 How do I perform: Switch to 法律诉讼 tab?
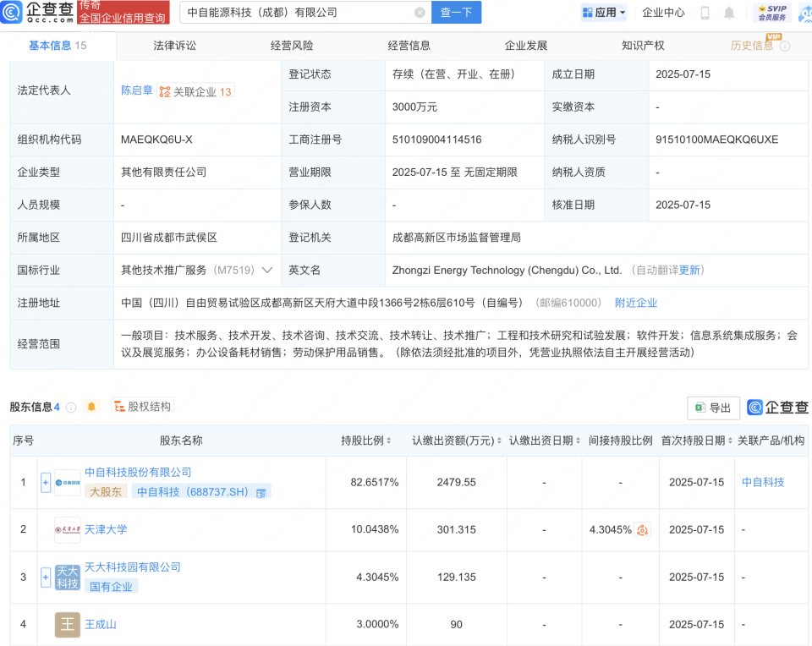[x=174, y=46]
